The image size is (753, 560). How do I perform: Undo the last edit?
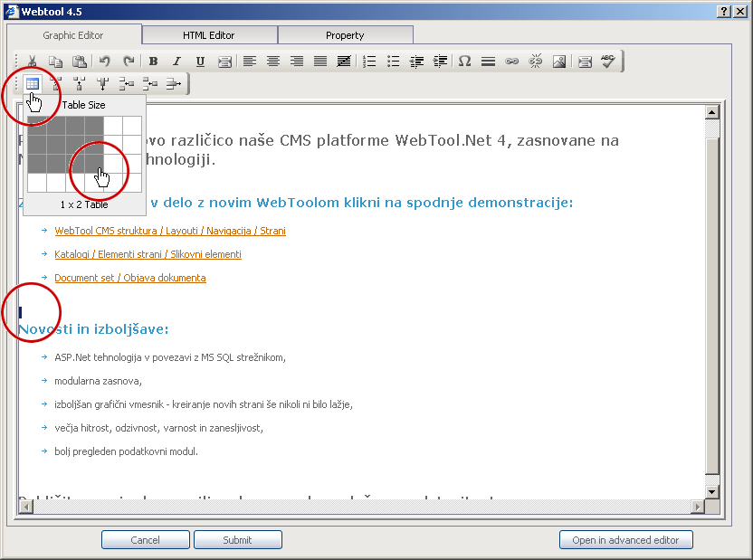pos(105,62)
